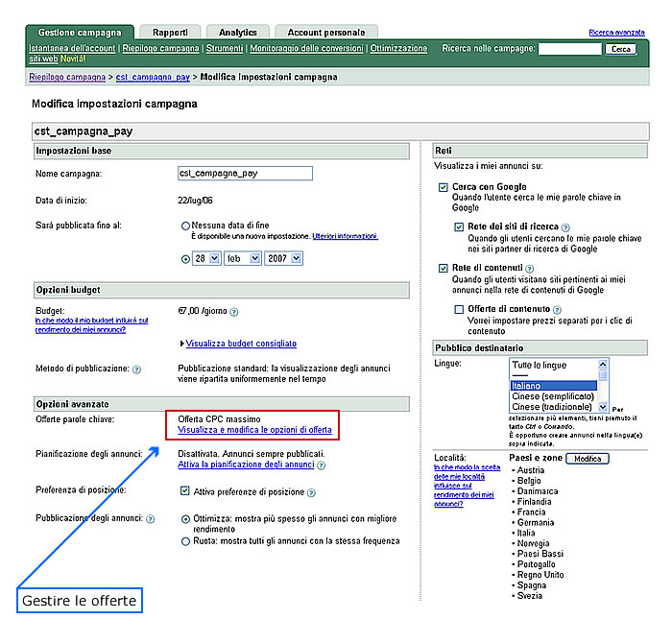Open Ulteriori informazioni link
Image resolution: width=672 pixels, height=643 pixels.
[x=345, y=236]
